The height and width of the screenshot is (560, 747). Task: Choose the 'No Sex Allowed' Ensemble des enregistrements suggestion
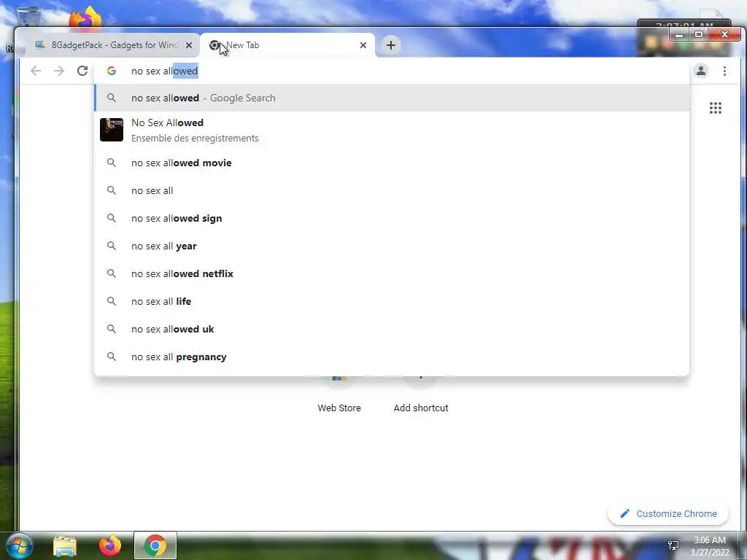click(x=392, y=130)
